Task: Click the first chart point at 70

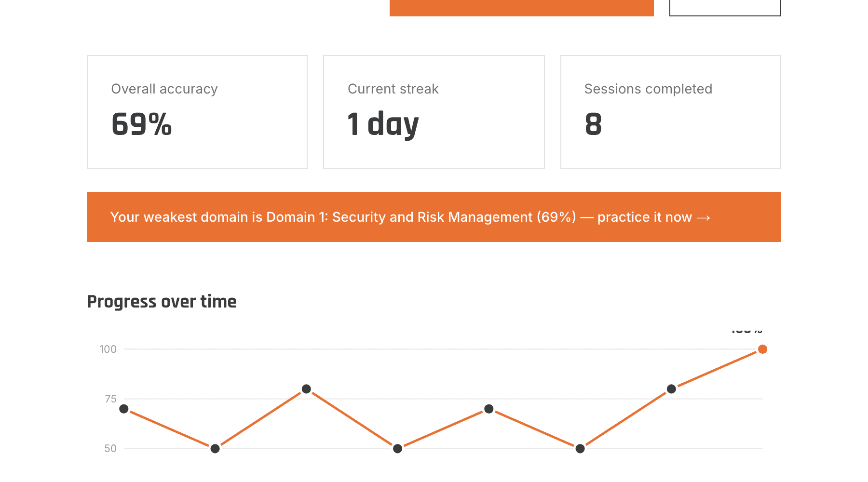Action: point(124,409)
